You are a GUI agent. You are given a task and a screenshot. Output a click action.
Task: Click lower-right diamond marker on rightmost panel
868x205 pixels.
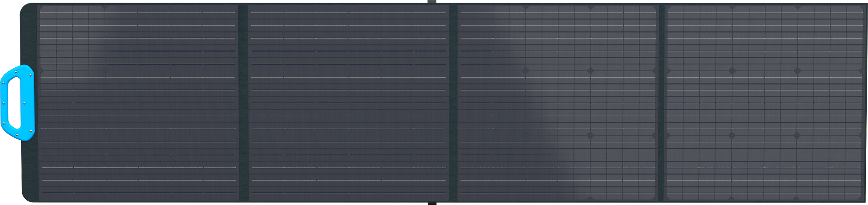[797, 136]
